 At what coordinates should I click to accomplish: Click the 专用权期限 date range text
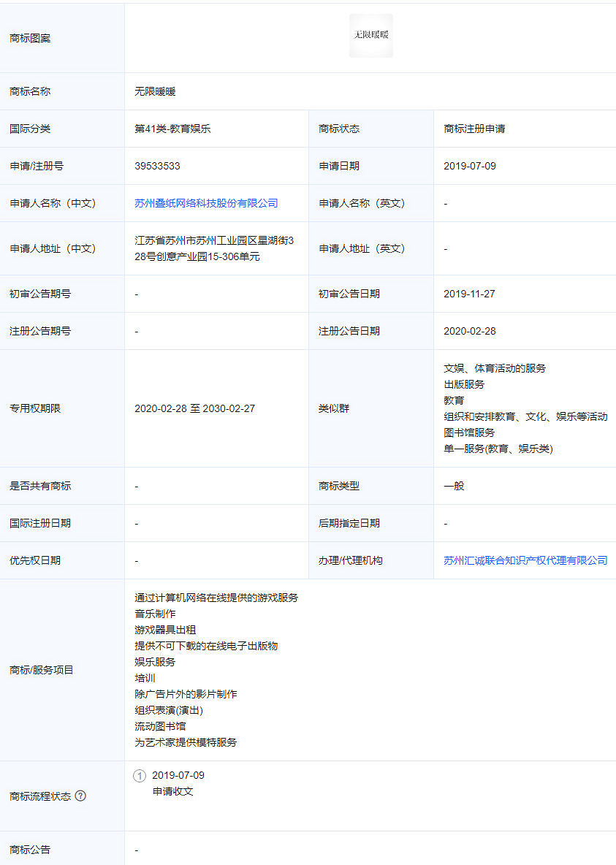(x=196, y=408)
